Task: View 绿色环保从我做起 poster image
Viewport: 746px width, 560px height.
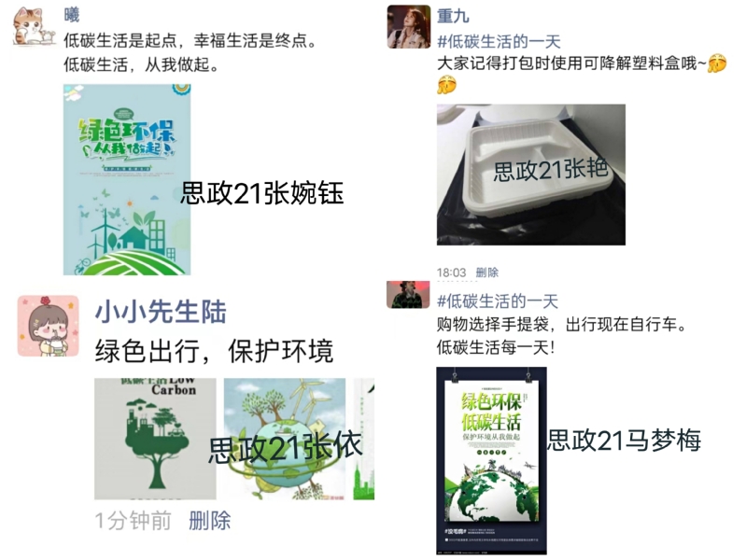Action: [x=127, y=179]
